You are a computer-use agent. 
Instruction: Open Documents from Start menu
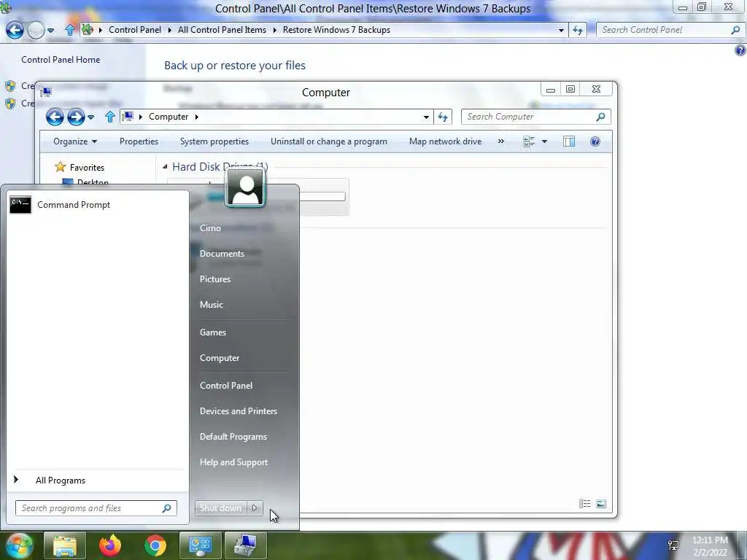coord(222,254)
